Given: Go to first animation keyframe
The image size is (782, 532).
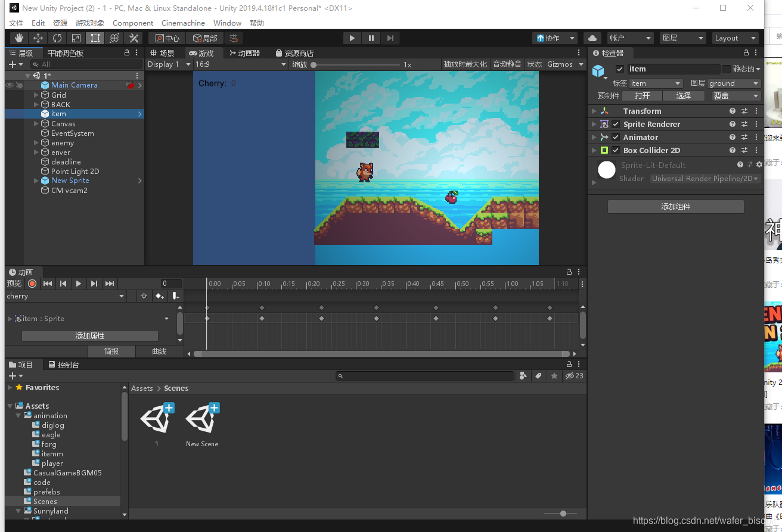Looking at the screenshot, I should (48, 284).
